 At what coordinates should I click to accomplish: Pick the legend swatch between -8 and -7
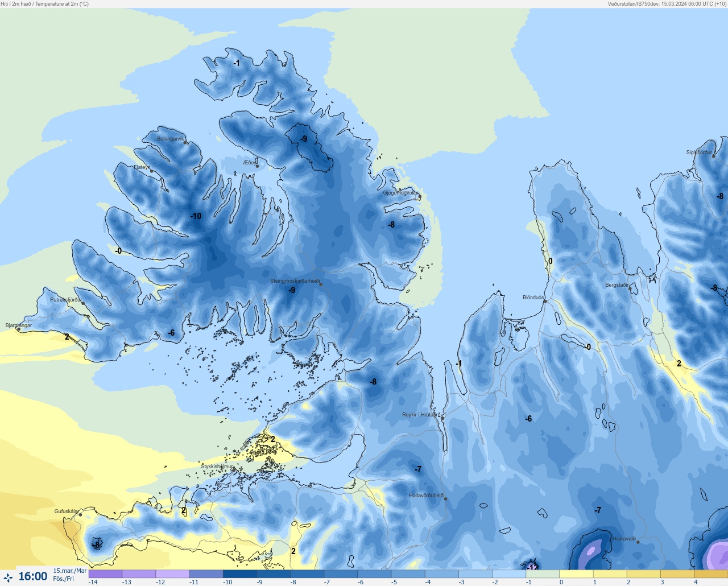(307, 574)
